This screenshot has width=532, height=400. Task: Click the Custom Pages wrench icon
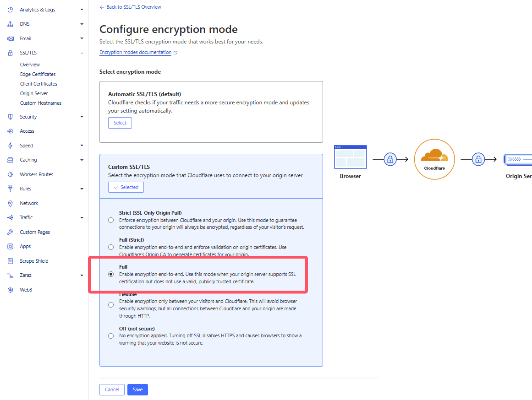[10, 232]
